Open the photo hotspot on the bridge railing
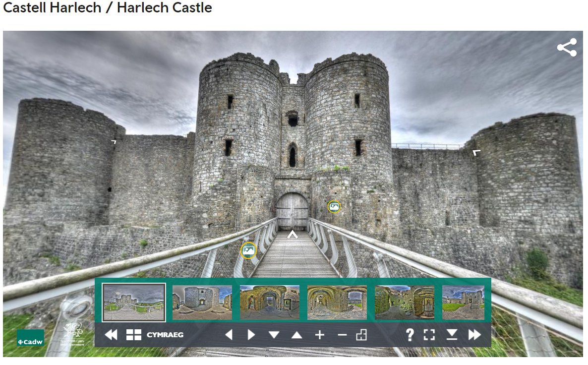Image resolution: width=588 pixels, height=365 pixels. click(248, 250)
